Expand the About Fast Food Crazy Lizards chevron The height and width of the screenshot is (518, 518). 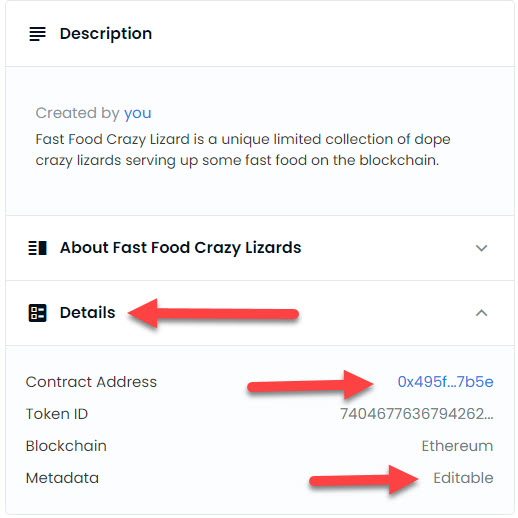481,248
